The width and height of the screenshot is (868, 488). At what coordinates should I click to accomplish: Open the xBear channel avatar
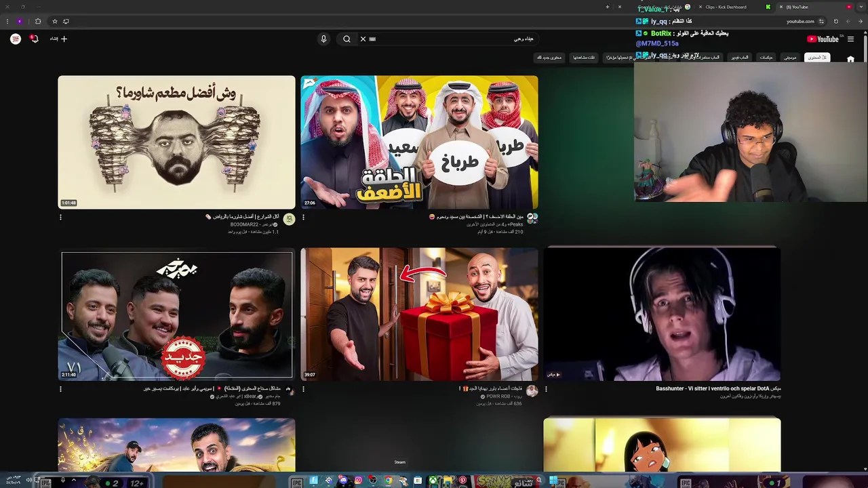(290, 391)
